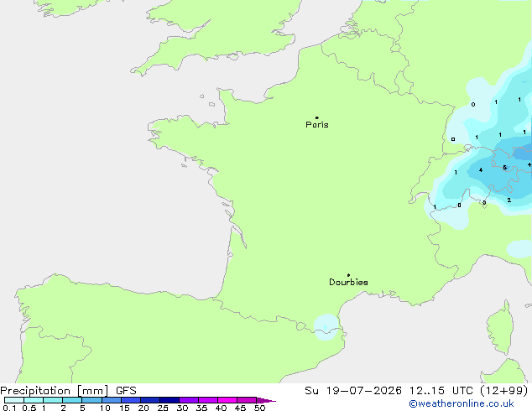Select the 25–30 mm dark blue swatch
The width and height of the screenshot is (532, 411).
(x=170, y=400)
